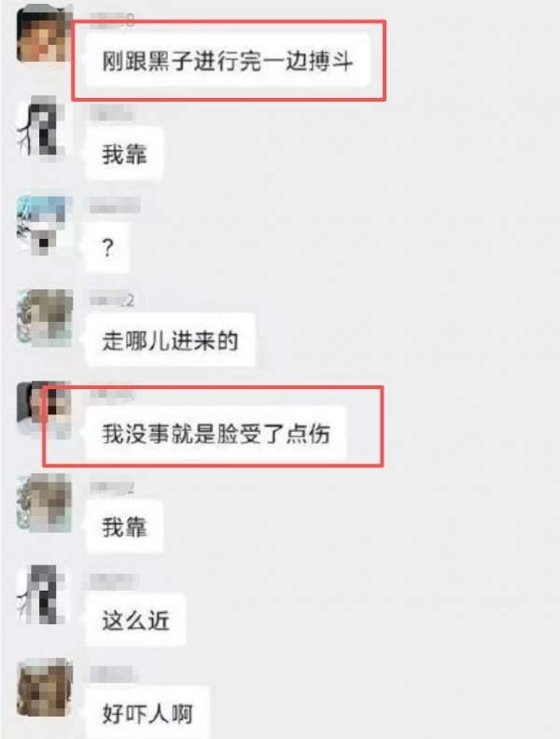Tap blurred username above 好吓人啊 bubble
Image resolution: width=560 pixels, height=739 pixels.
113,674
